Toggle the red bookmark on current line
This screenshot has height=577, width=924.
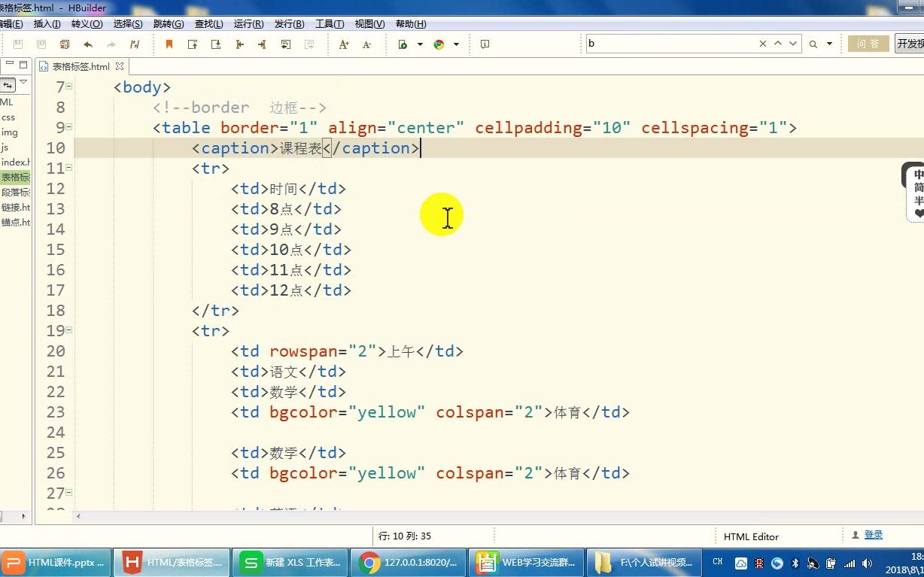(x=169, y=44)
